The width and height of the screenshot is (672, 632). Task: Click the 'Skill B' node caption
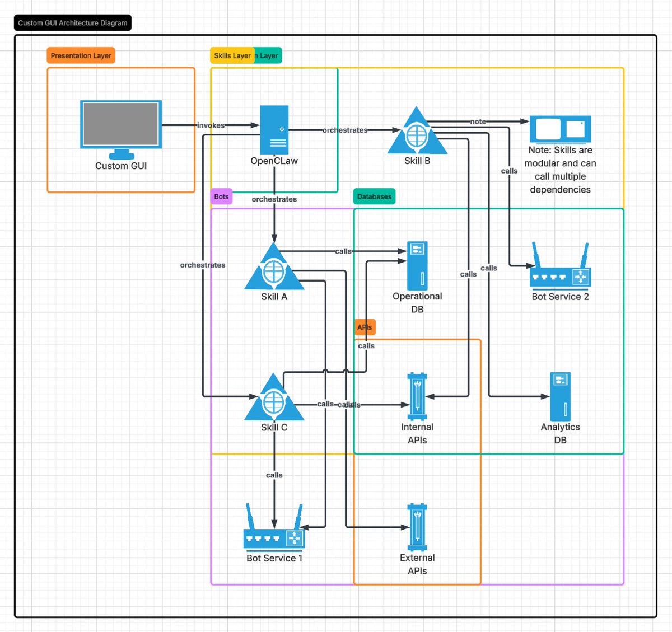[x=417, y=161]
